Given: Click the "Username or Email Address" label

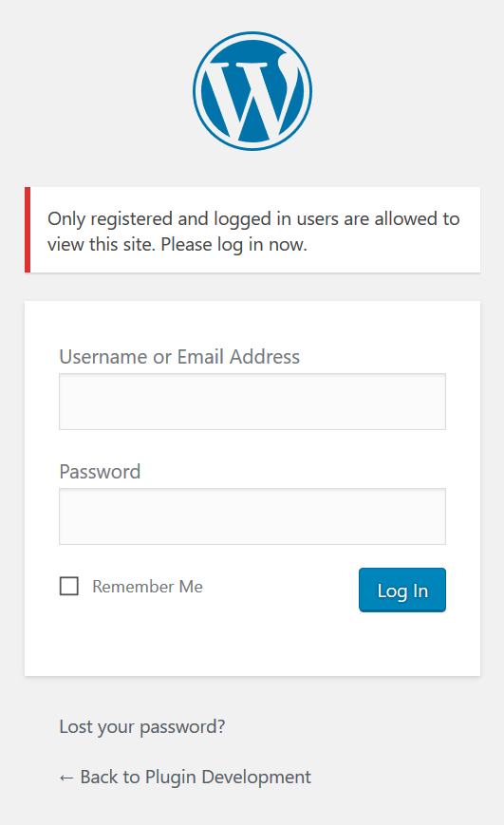Looking at the screenshot, I should (x=179, y=357).
